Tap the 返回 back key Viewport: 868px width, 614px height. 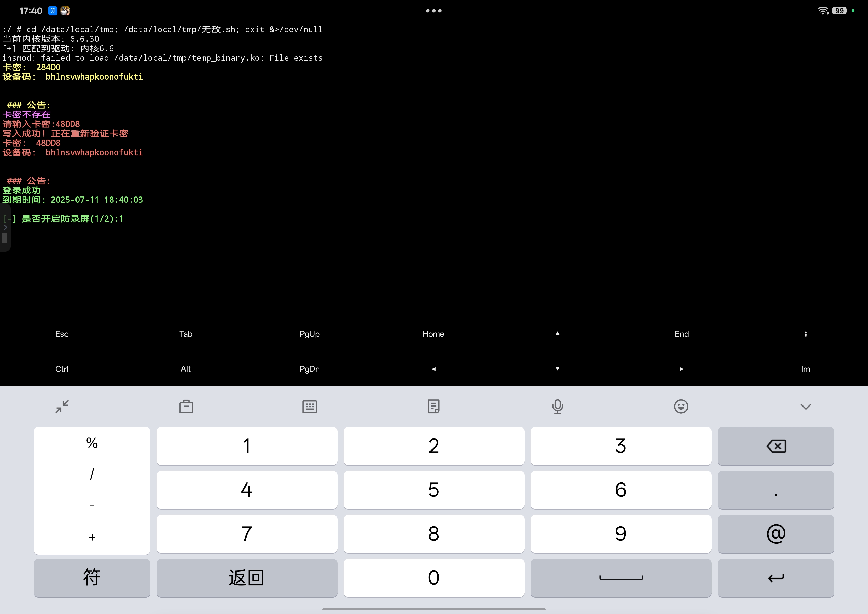point(247,578)
